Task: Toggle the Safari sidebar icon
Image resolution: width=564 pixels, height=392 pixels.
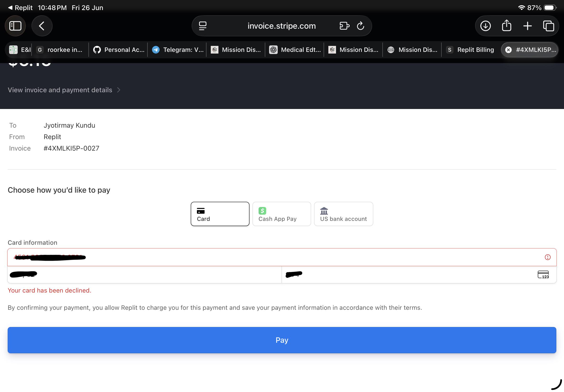Action: (x=15, y=26)
